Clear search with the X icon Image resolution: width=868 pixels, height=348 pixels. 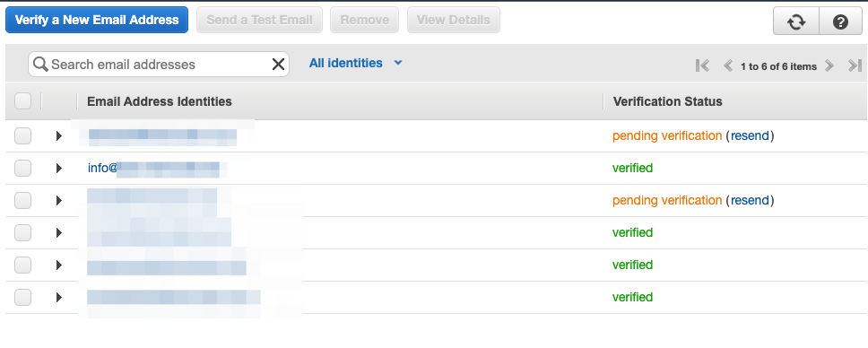click(x=278, y=65)
